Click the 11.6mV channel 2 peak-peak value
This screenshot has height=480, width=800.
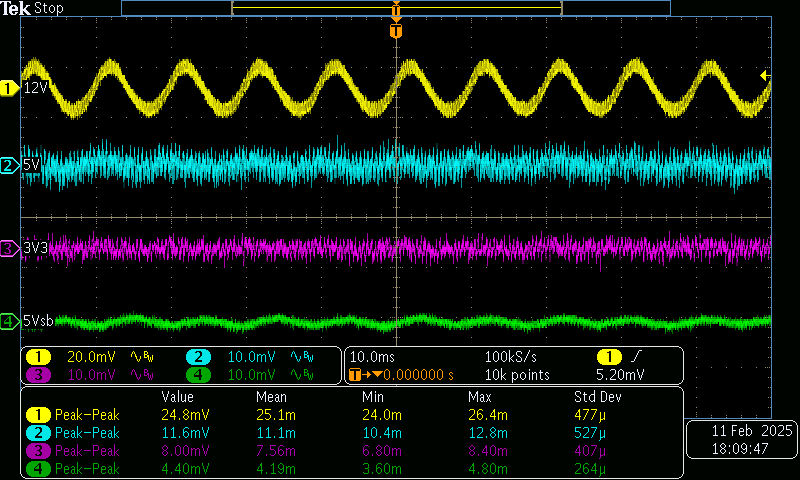click(185, 433)
